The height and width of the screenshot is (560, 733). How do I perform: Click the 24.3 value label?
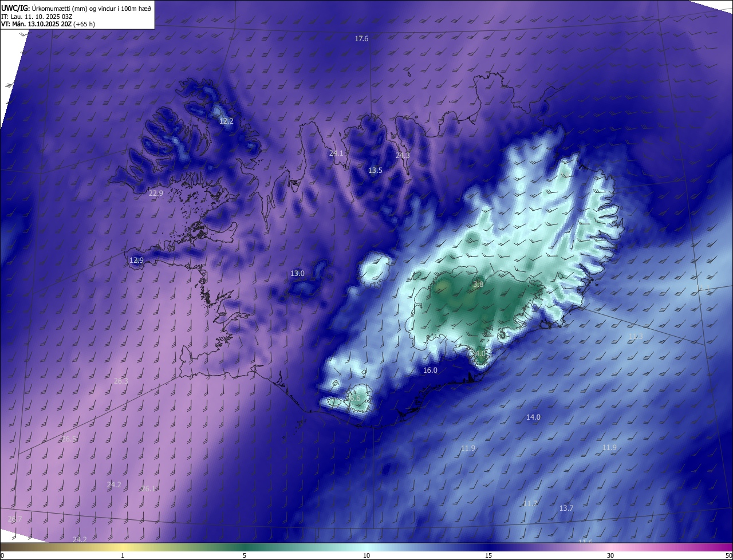click(x=403, y=156)
